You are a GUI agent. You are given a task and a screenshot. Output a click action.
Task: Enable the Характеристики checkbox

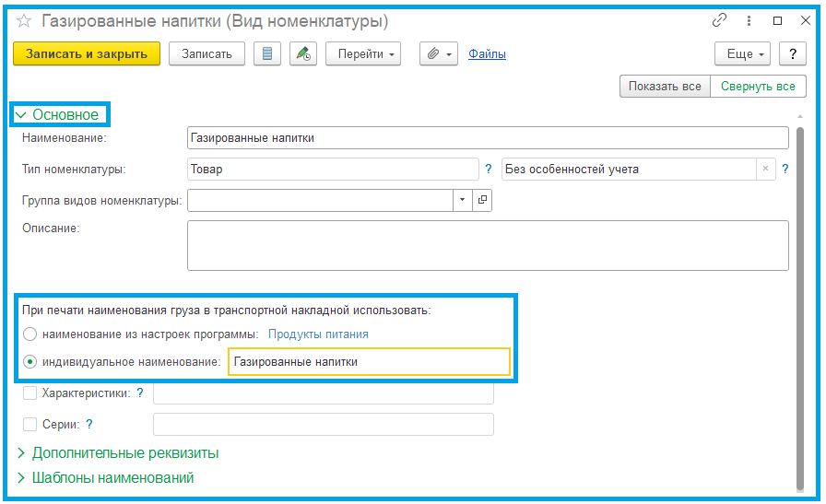pyautogui.click(x=29, y=393)
